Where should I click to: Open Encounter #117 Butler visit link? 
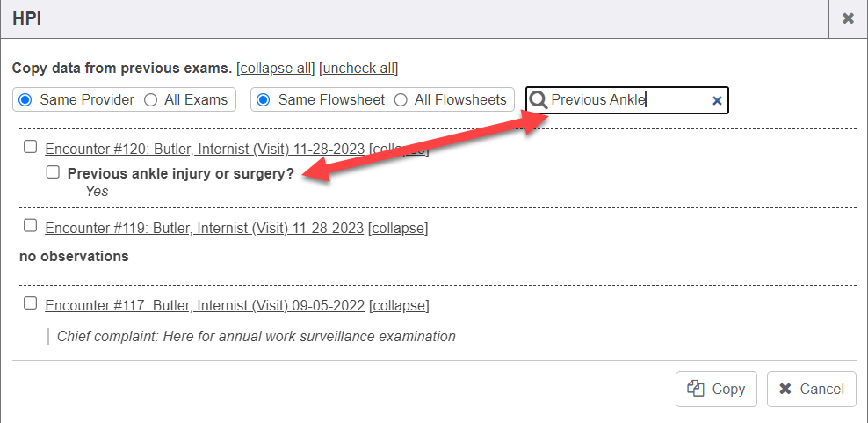(204, 305)
